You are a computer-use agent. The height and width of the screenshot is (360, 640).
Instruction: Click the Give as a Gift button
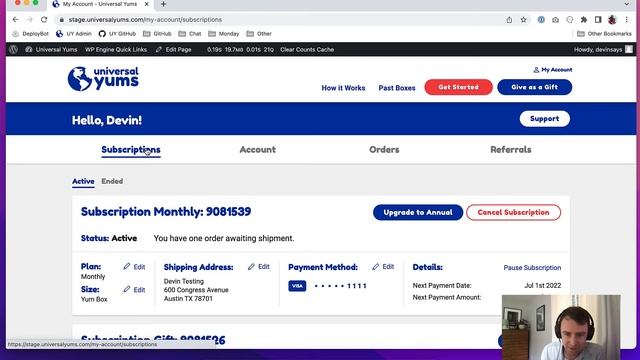coord(534,87)
